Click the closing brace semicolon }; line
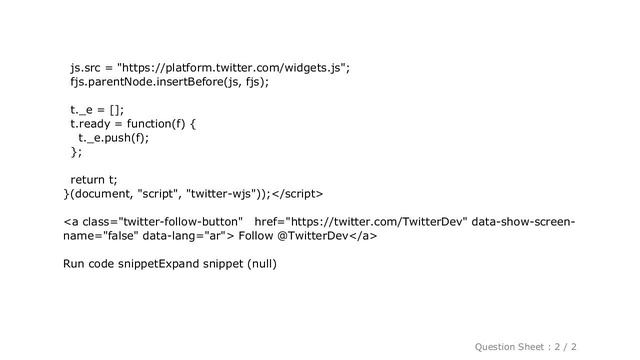Image resolution: width=640 pixels, height=360 pixels. [76, 152]
